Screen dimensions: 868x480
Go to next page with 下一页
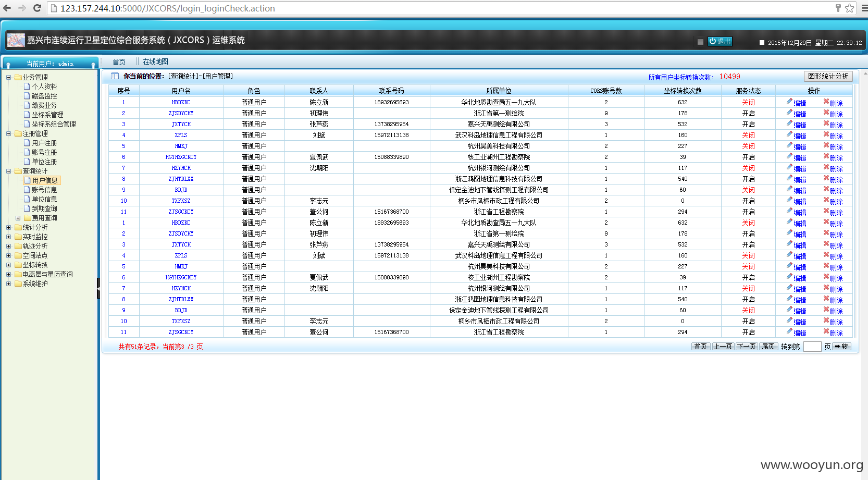[746, 346]
